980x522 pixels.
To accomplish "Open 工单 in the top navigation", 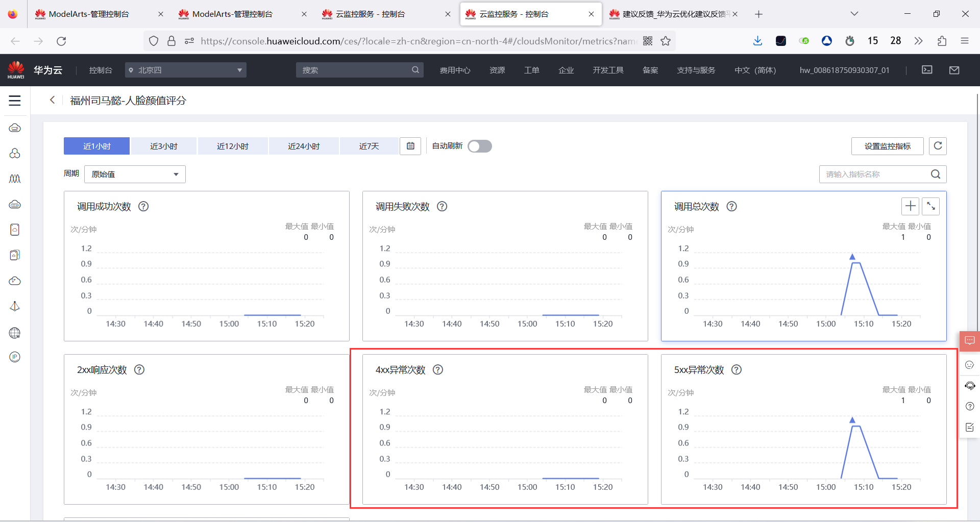I will (x=531, y=70).
